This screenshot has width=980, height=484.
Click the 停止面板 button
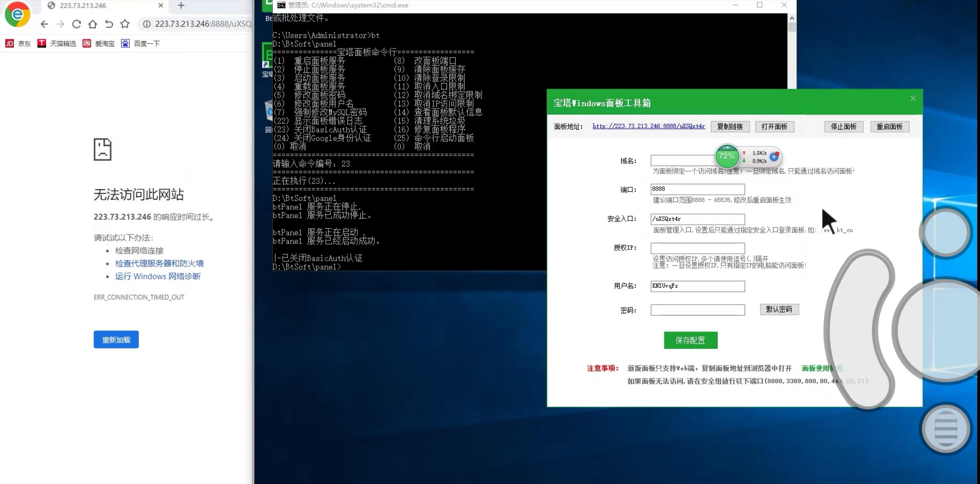(x=844, y=126)
